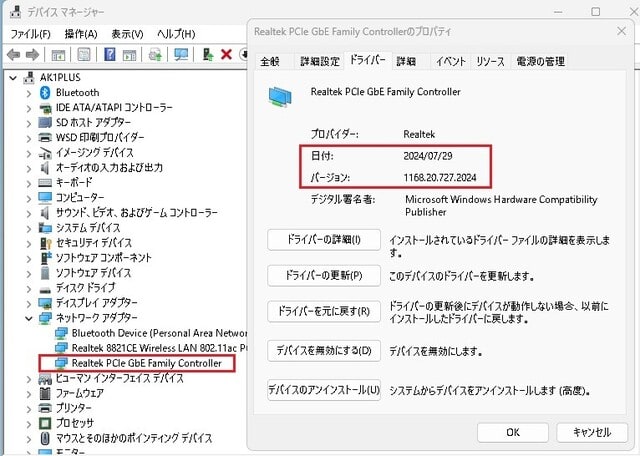The height and width of the screenshot is (456, 640).
Task: Expand ソフトウェア デバイス category
Action: (29, 273)
